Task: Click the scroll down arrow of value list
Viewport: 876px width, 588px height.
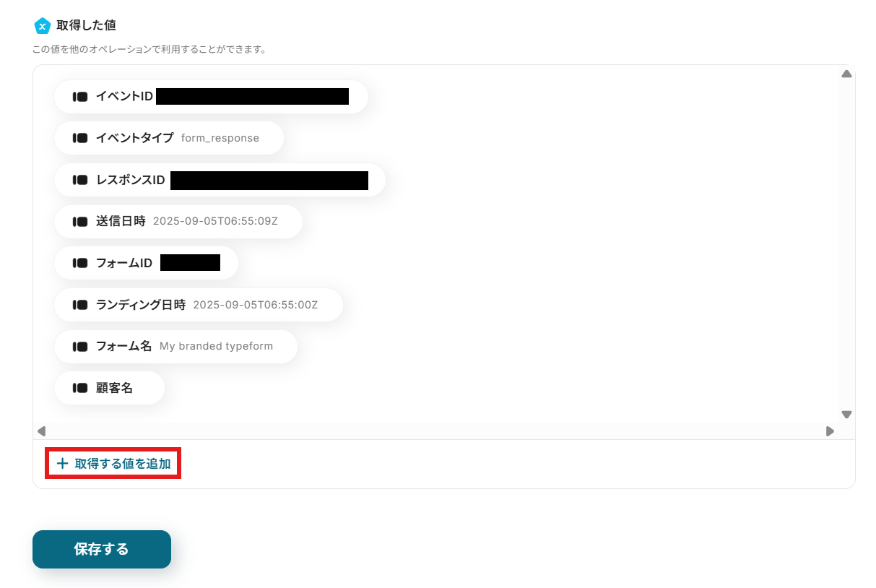Action: [x=846, y=415]
